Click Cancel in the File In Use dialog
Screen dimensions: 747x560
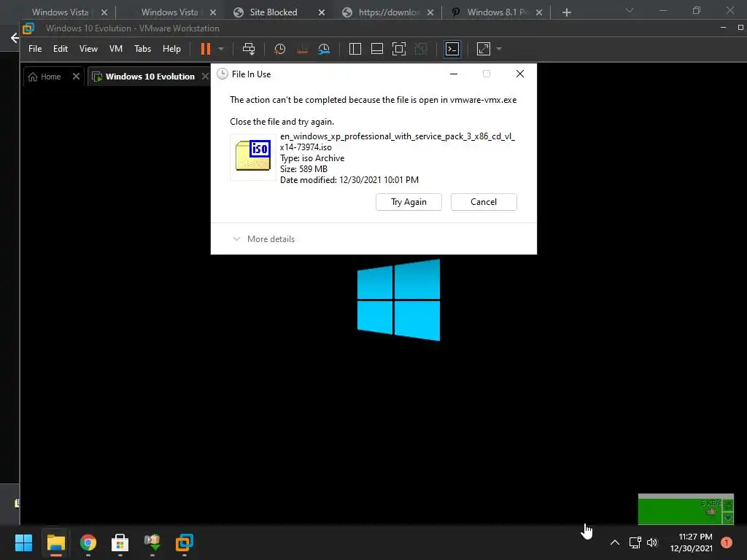484,202
